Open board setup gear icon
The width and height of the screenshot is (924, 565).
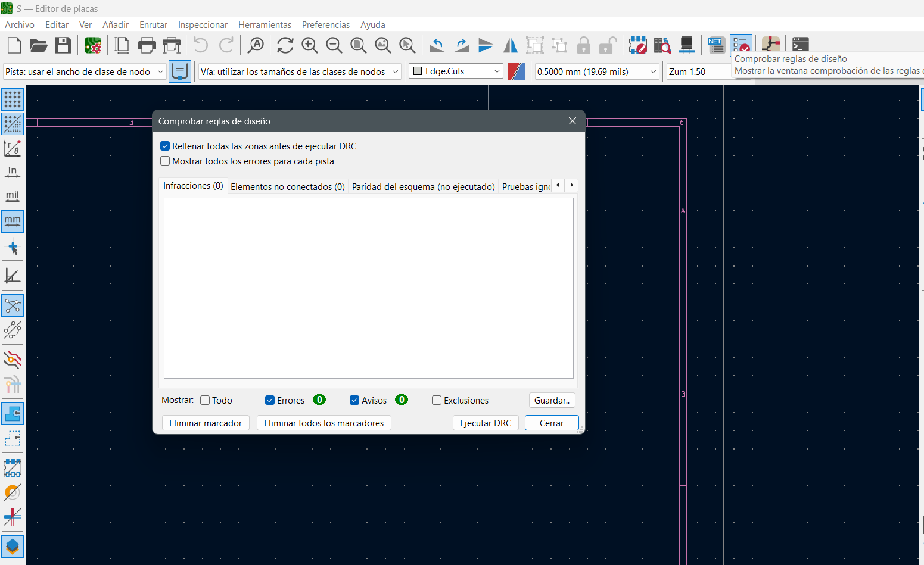point(92,45)
